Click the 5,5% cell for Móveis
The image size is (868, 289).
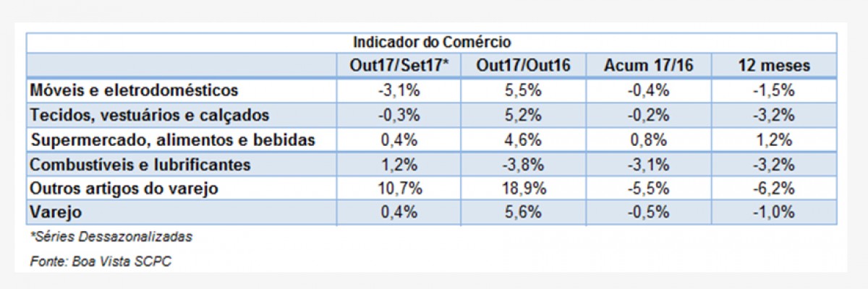524,90
